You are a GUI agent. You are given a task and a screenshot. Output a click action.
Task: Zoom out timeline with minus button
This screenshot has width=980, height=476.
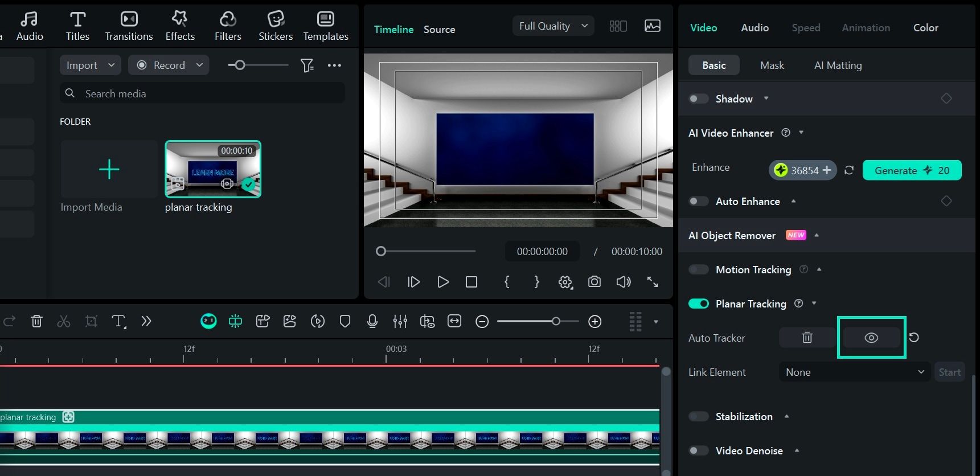tap(482, 322)
